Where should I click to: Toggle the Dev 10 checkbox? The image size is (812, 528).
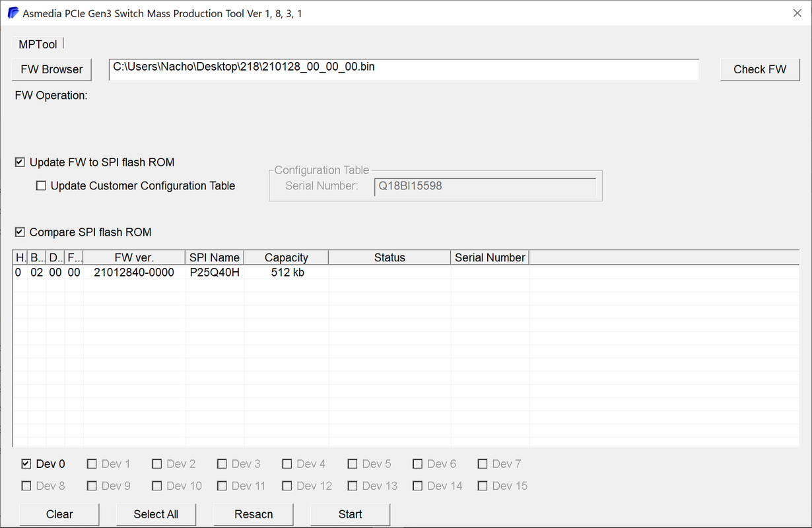(x=156, y=486)
